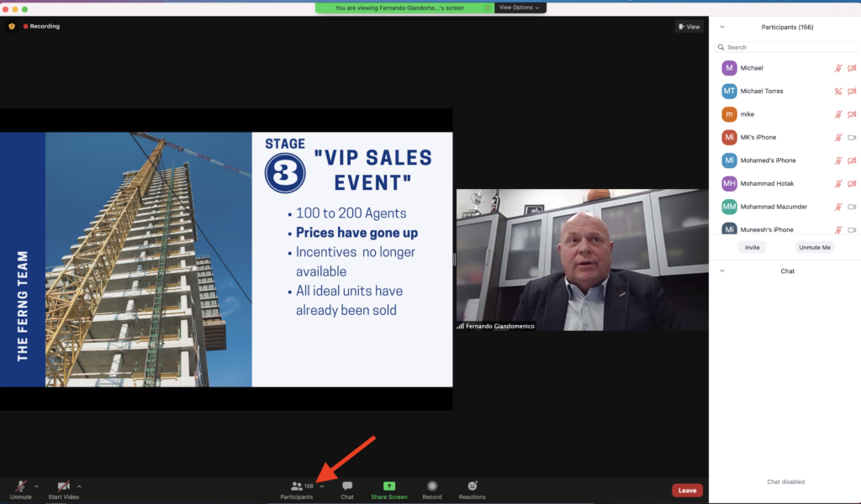861x504 pixels.
Task: Toggle the mic icon beside Mohammad Hotak
Action: 837,184
